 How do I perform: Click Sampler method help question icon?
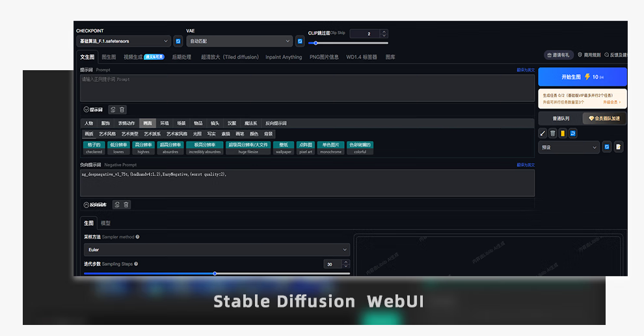tap(138, 237)
